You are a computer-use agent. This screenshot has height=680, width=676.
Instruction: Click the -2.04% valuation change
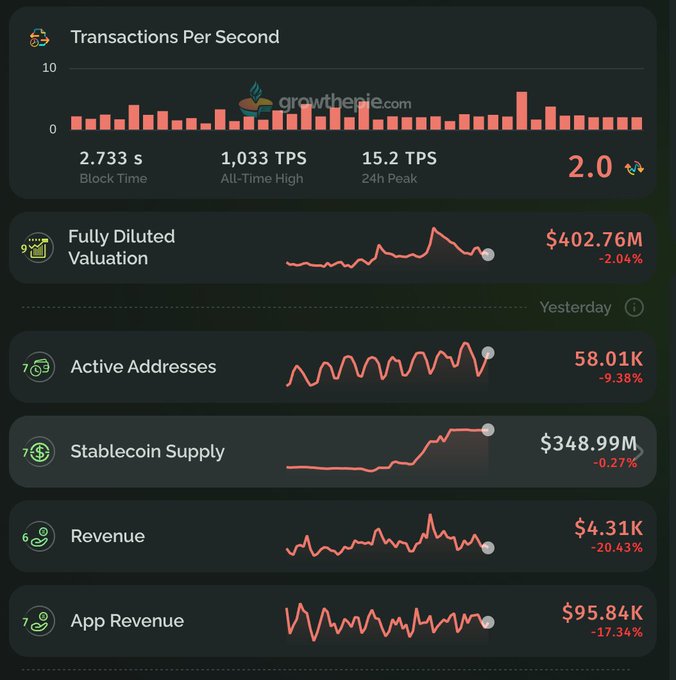(x=620, y=259)
